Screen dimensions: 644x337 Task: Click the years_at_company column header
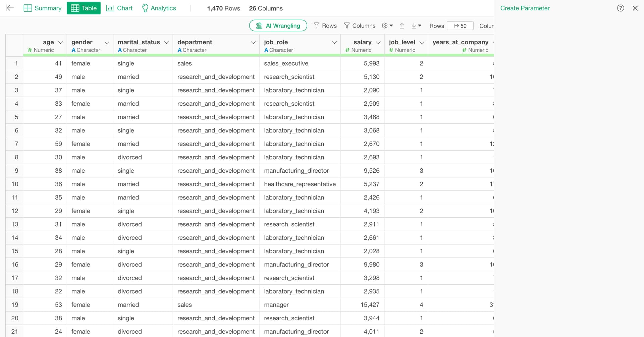click(x=460, y=42)
